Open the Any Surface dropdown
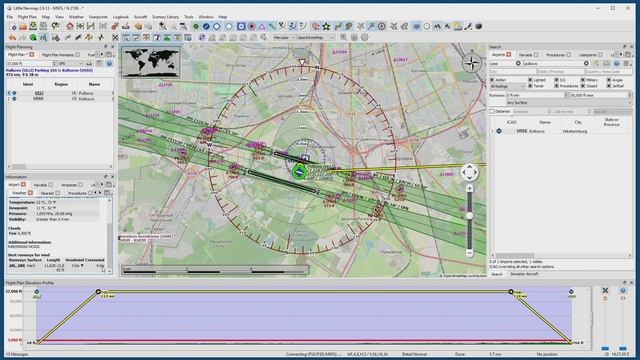 point(569,103)
